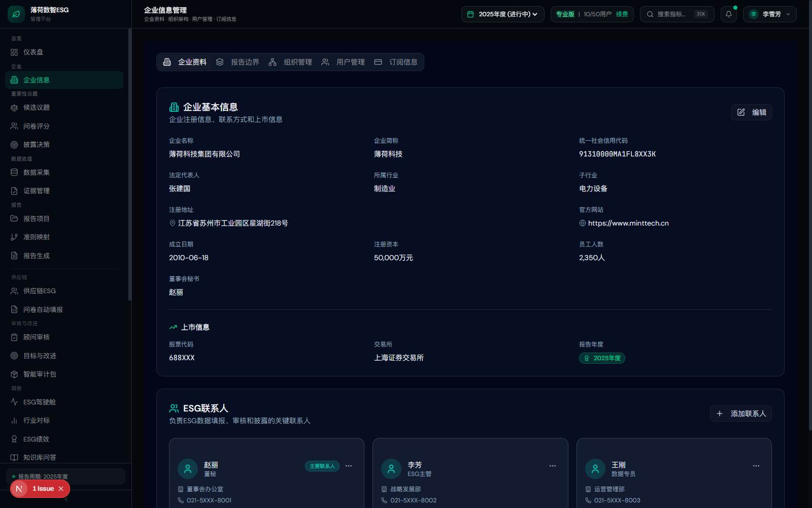Screen dimensions: 812x508
Task: Click address 江苏省苏州市工业园区星湖街218号
Action: (233, 223)
